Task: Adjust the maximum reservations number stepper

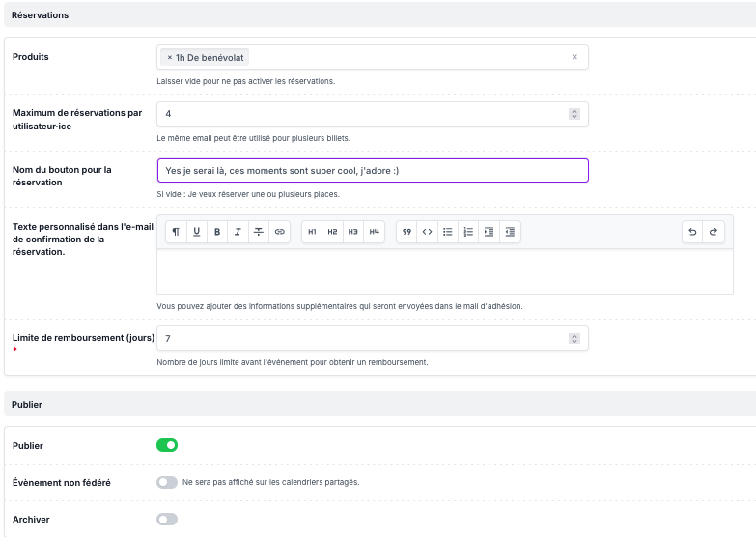Action: (574, 114)
